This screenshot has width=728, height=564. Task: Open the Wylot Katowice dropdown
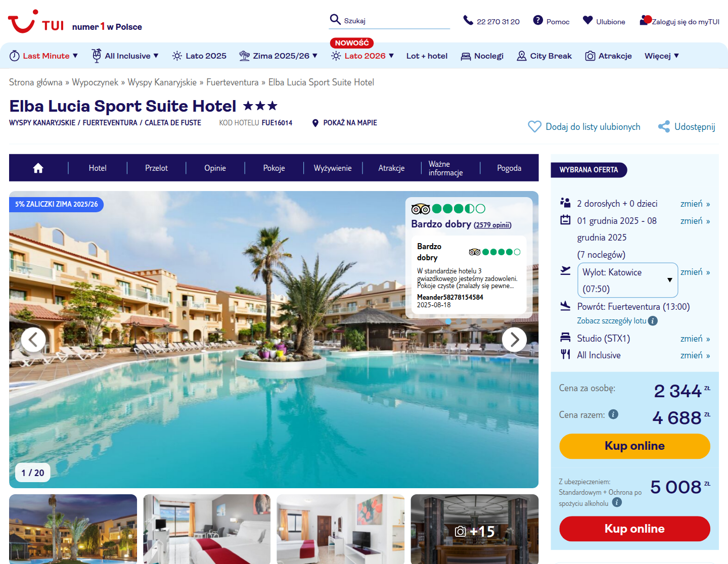tap(627, 280)
